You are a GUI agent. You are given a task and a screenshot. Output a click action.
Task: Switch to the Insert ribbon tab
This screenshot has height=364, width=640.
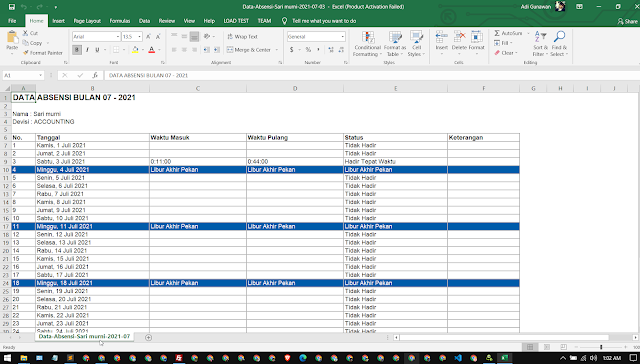point(58,21)
